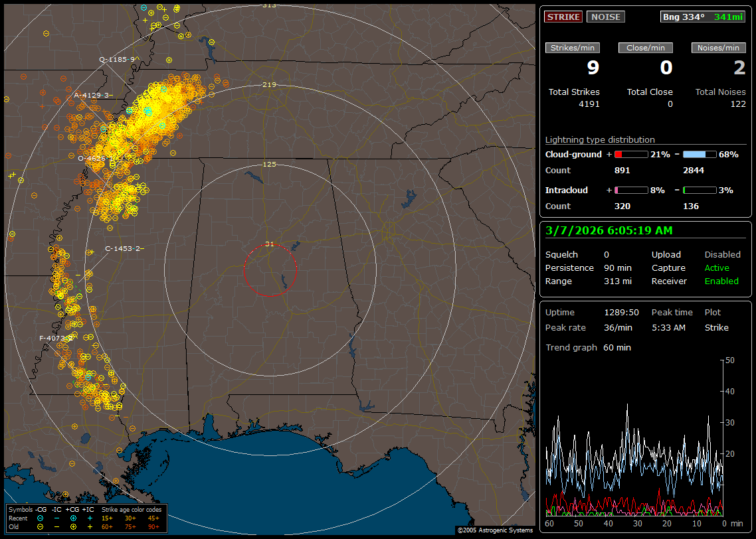Click the Strikes/min counter button
The height and width of the screenshot is (539, 756).
click(x=573, y=48)
